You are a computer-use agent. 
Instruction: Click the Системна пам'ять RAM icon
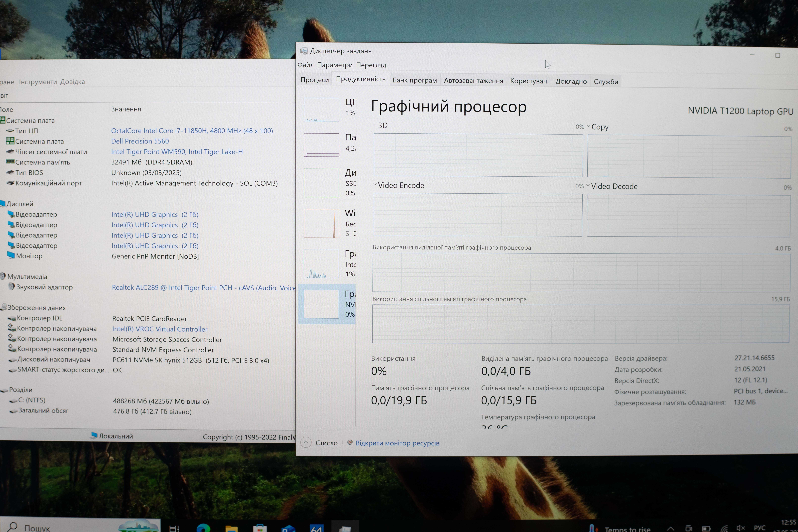pos(10,162)
